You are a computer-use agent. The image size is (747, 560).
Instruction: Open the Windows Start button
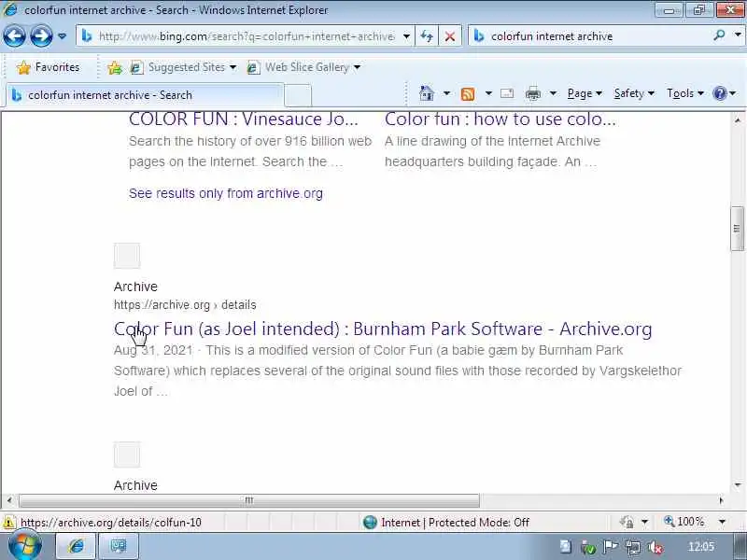(25, 546)
